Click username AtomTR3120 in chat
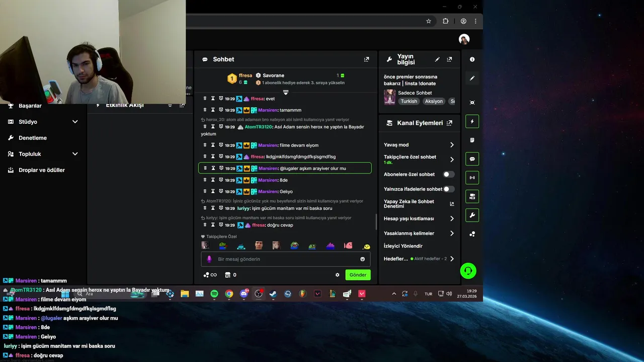Screen dimensions: 644x362 point(258,127)
